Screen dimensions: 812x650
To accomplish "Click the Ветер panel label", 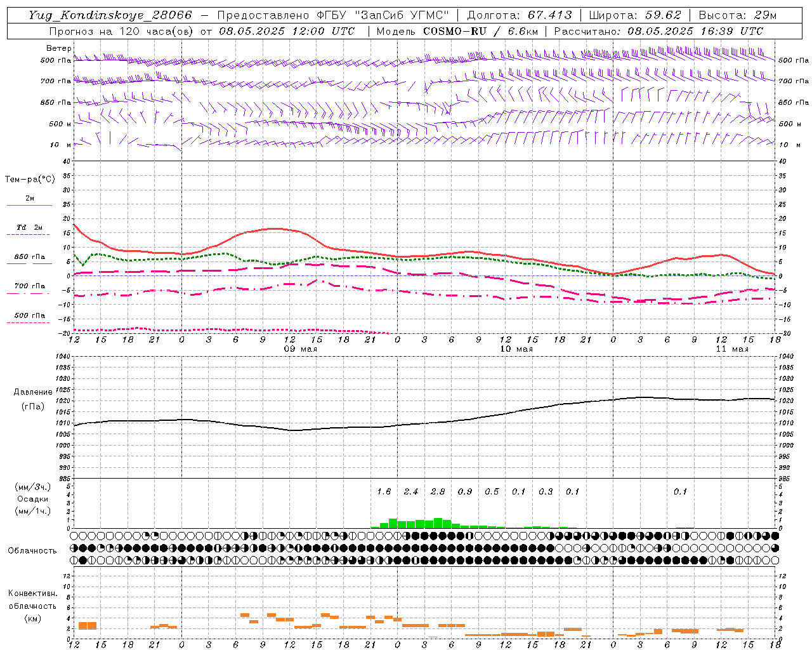I will point(58,48).
